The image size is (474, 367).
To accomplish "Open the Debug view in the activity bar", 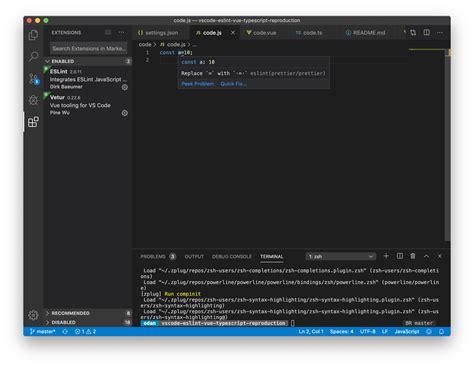I will coord(33,100).
